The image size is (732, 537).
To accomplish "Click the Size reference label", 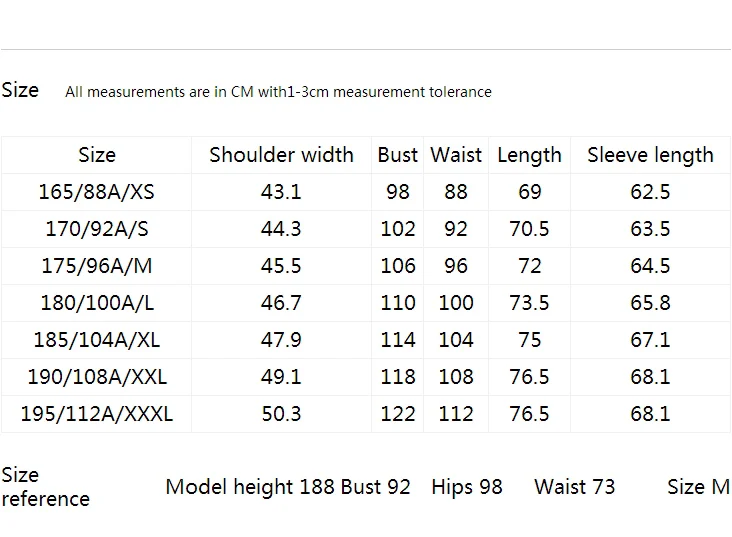I will (x=45, y=487).
